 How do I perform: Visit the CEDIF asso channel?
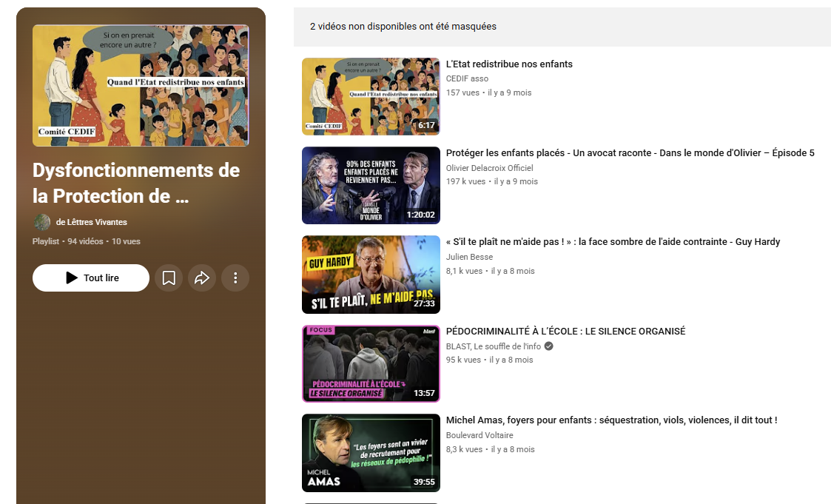click(467, 78)
